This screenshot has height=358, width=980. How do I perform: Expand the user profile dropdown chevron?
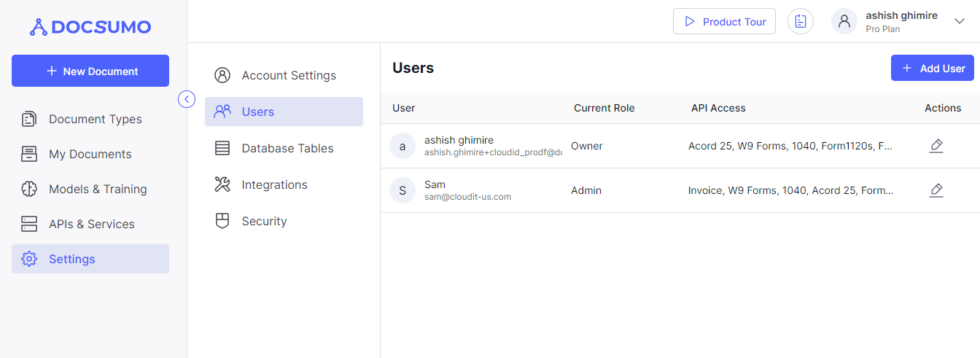pos(960,22)
